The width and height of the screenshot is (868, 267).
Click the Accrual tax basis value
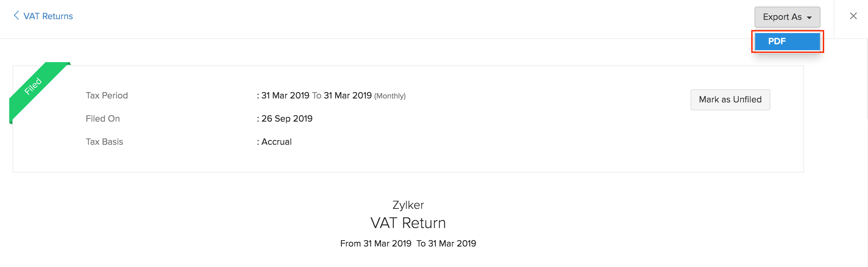pyautogui.click(x=276, y=142)
